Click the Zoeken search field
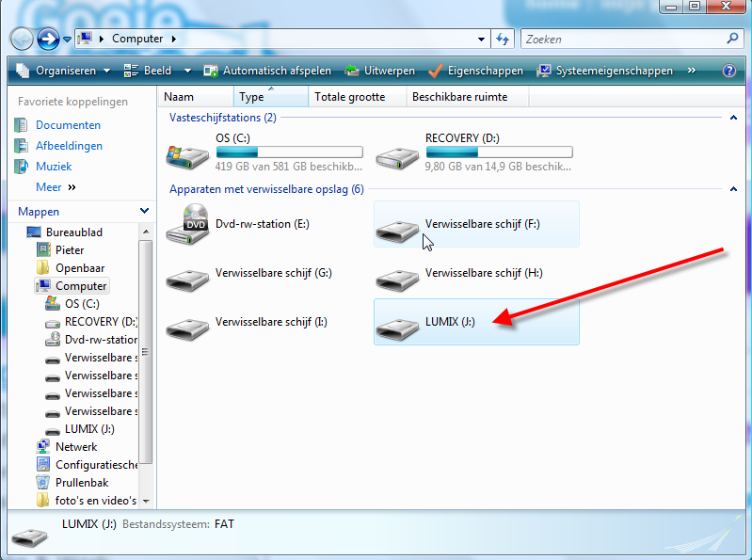 (621, 39)
